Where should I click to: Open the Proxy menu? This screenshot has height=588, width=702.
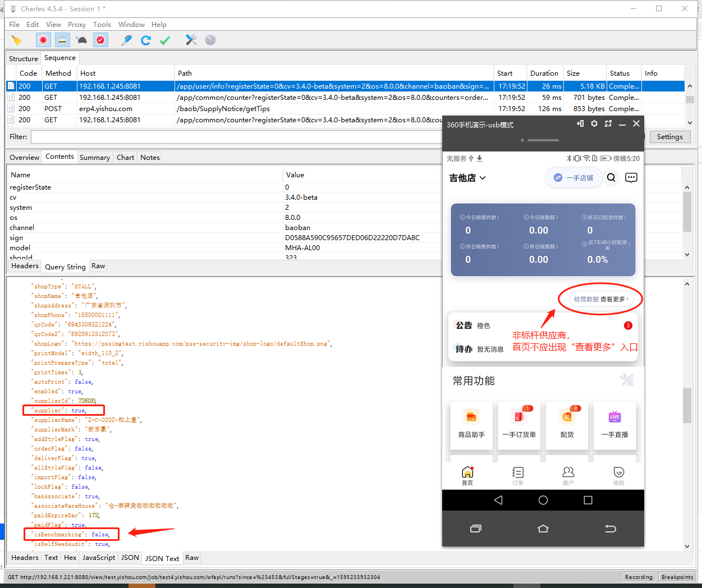click(77, 25)
